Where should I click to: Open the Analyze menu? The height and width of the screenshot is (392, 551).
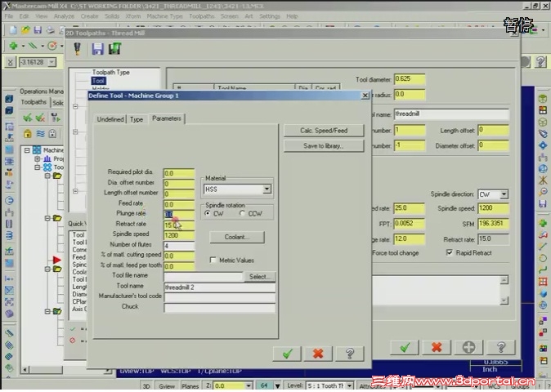64,16
